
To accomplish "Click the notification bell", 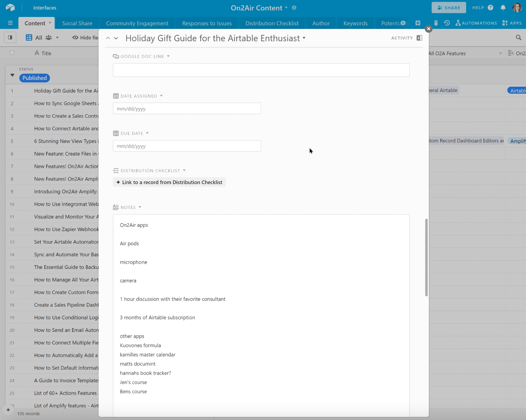I will pyautogui.click(x=503, y=7).
